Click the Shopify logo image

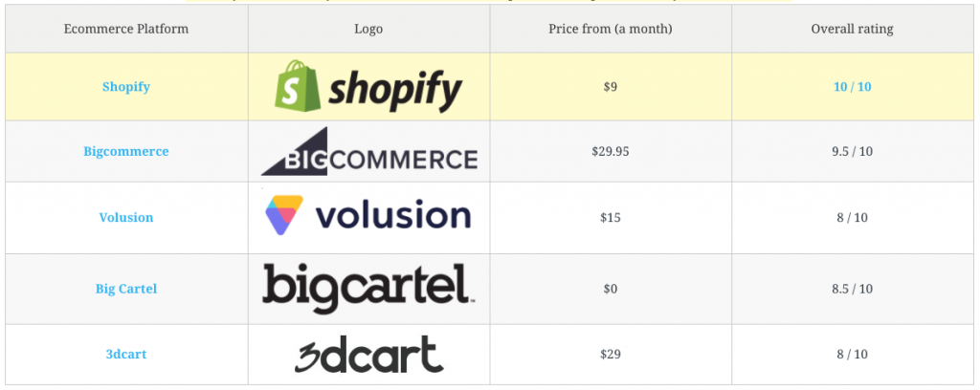[x=368, y=87]
